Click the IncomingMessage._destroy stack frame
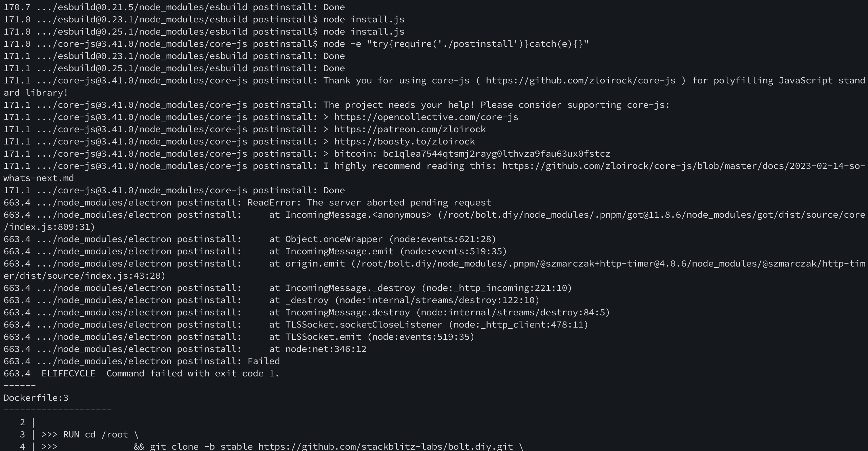Viewport: 868px width, 451px height. coord(350,288)
